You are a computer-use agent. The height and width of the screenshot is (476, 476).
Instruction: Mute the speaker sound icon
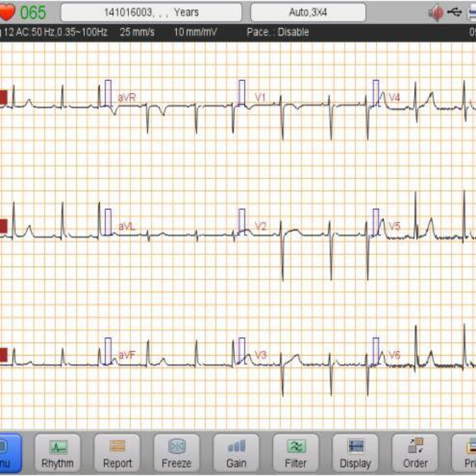[x=436, y=13]
